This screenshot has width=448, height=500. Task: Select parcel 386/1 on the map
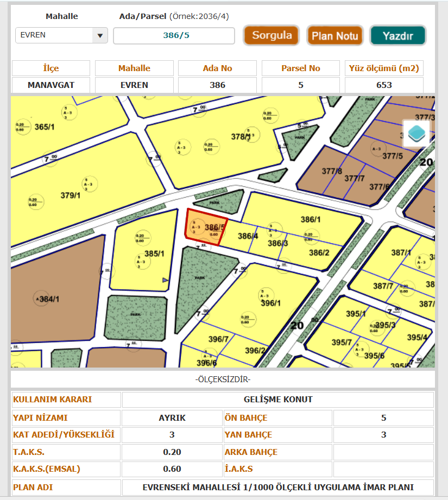tap(311, 219)
